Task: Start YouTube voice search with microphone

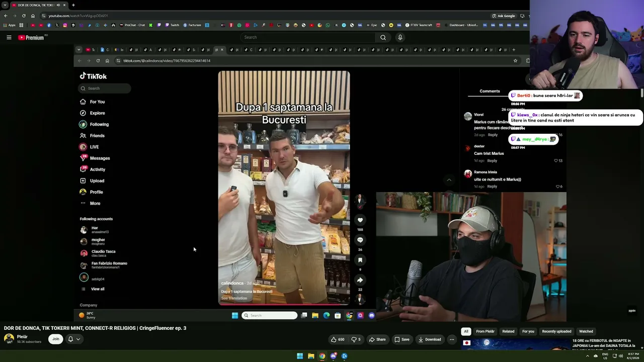Action: tap(400, 37)
